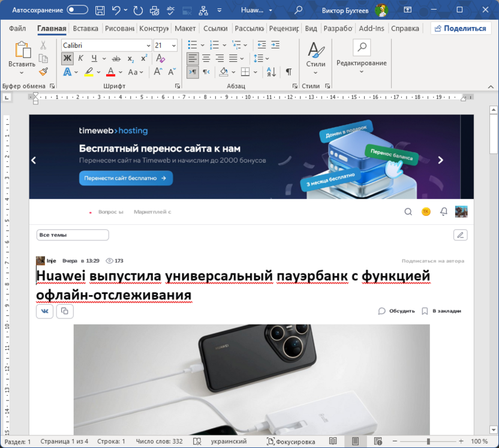The width and height of the screenshot is (499, 448).
Task: Switch to Read Mode view in status bar
Action: (333, 441)
